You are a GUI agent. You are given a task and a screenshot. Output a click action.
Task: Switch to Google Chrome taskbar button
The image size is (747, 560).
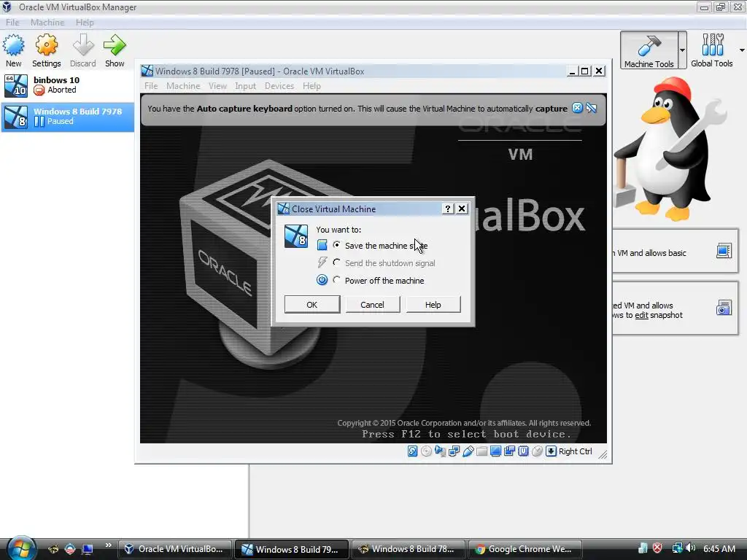pyautogui.click(x=525, y=549)
